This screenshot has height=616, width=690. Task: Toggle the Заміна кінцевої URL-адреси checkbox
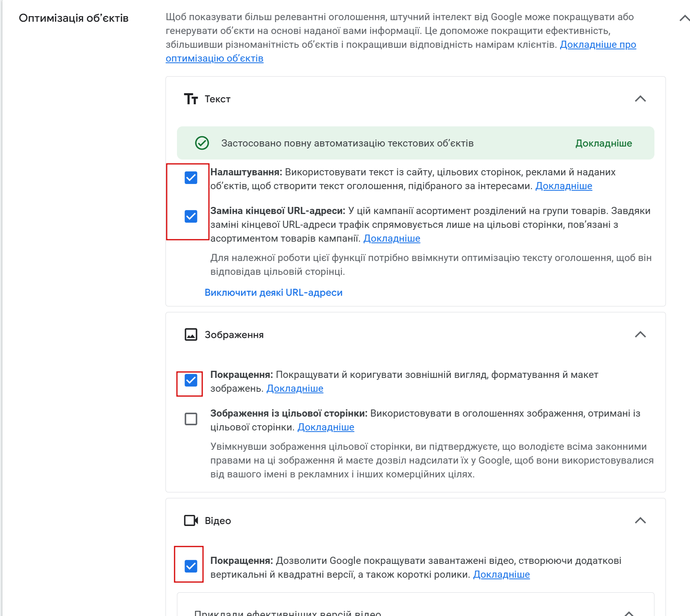(191, 216)
